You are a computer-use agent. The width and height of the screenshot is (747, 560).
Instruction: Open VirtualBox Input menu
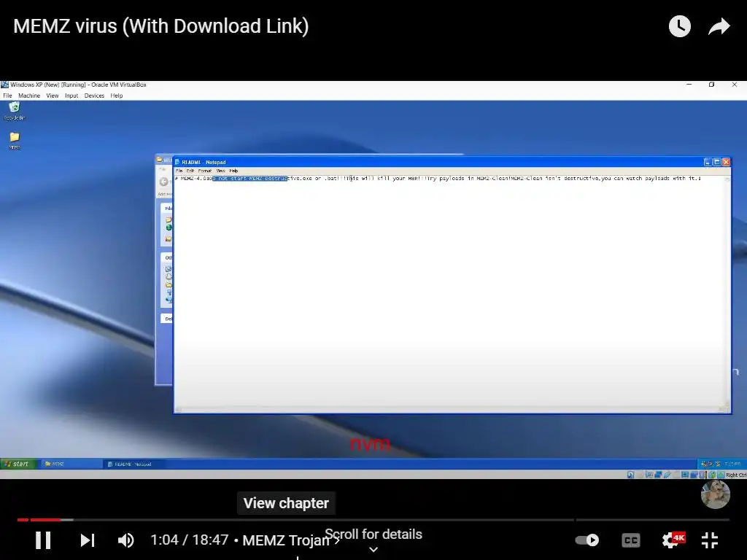pos(71,96)
